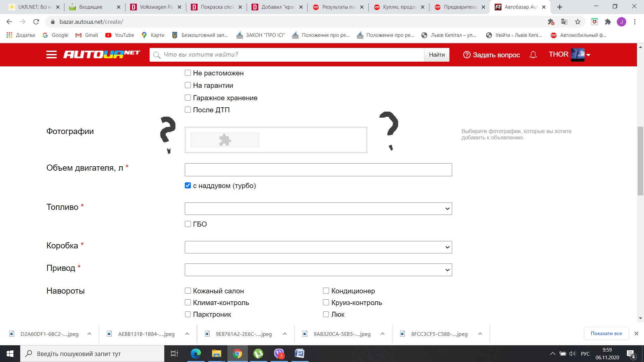
Task: Bookmark page with star icon
Action: (578, 22)
